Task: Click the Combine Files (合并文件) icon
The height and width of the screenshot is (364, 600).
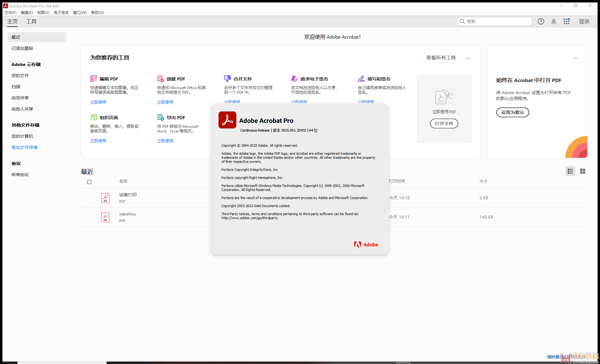Action: [x=227, y=79]
